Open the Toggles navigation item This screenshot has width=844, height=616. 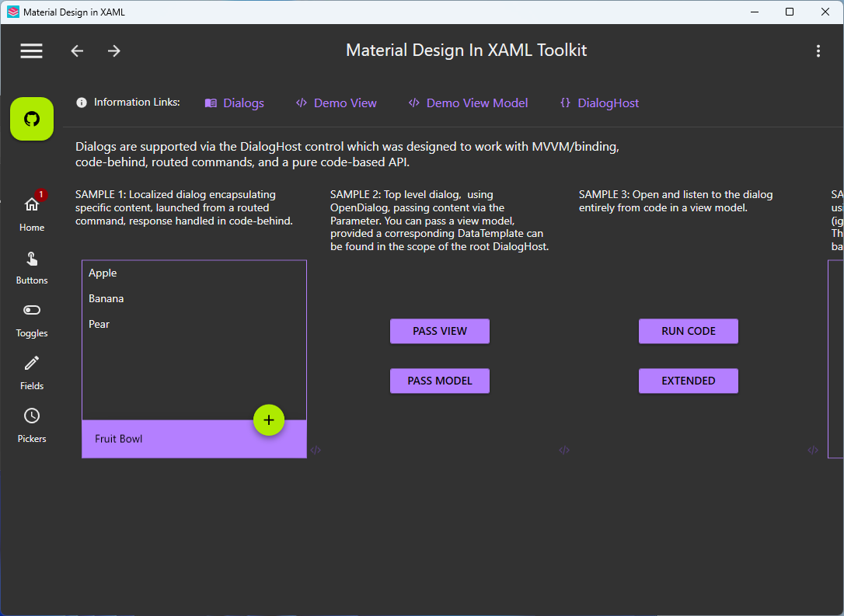[32, 320]
